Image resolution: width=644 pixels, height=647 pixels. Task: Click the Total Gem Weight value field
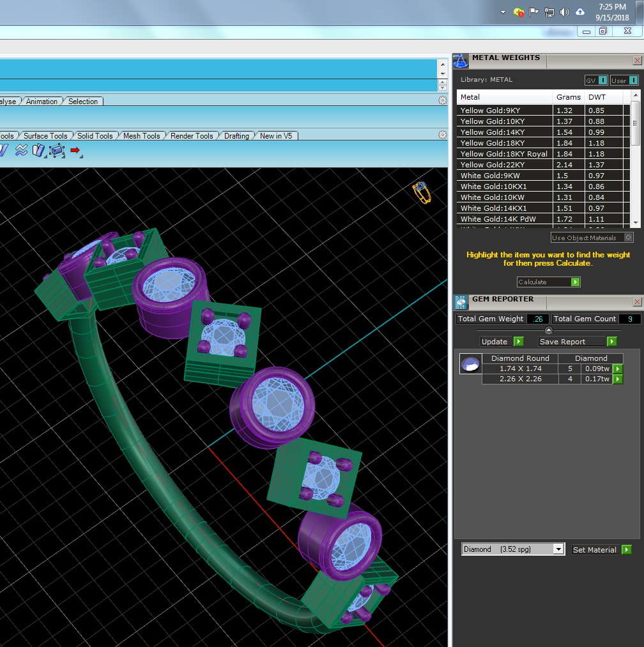538,319
